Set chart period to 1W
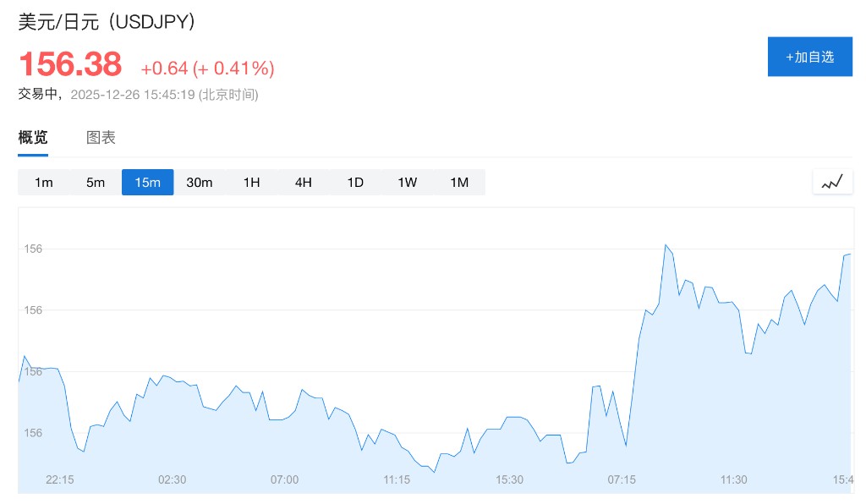 pyautogui.click(x=407, y=183)
